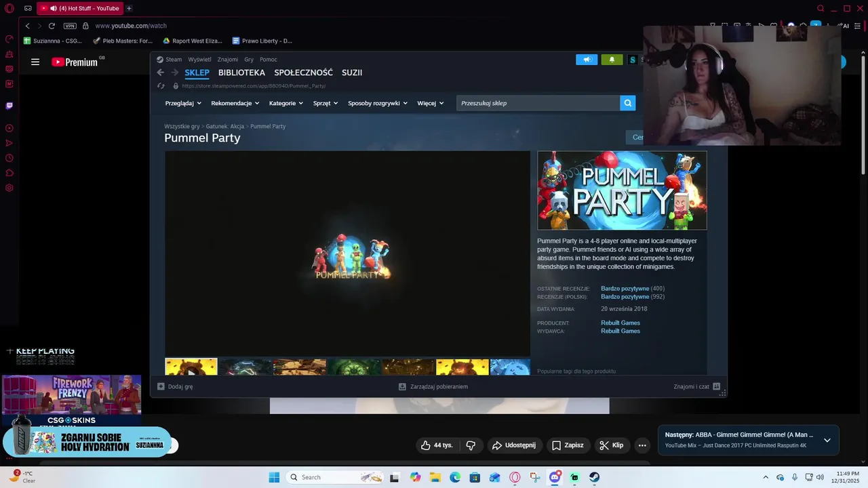Open a new Opera tab
This screenshot has height=488, width=868.
pyautogui.click(x=129, y=9)
